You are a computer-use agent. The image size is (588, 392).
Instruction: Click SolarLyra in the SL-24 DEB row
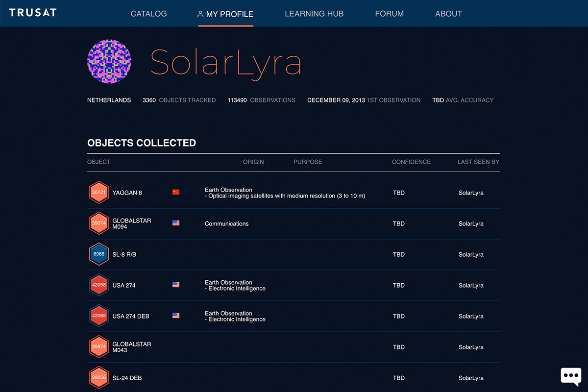point(471,378)
